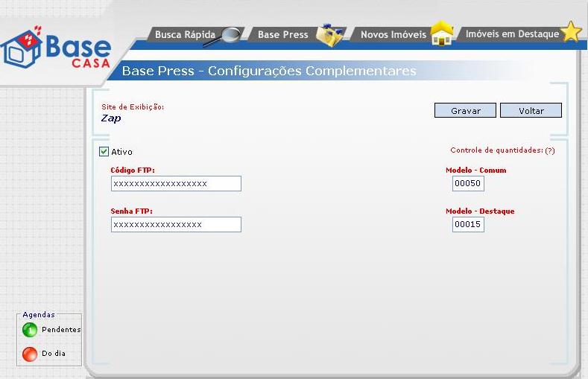Open the (?) help for Controle de quantidades

click(550, 150)
